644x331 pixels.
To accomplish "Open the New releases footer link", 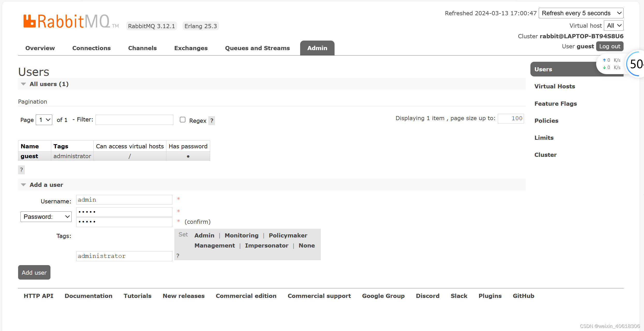I will tap(184, 296).
